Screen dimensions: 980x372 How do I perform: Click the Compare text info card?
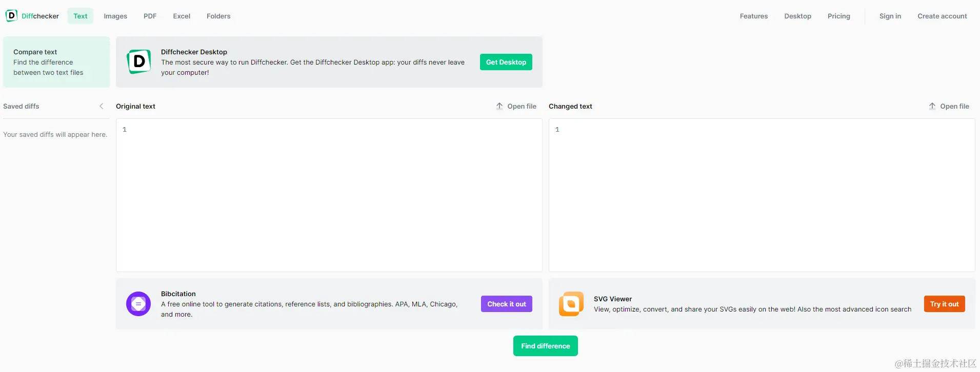[x=56, y=62]
